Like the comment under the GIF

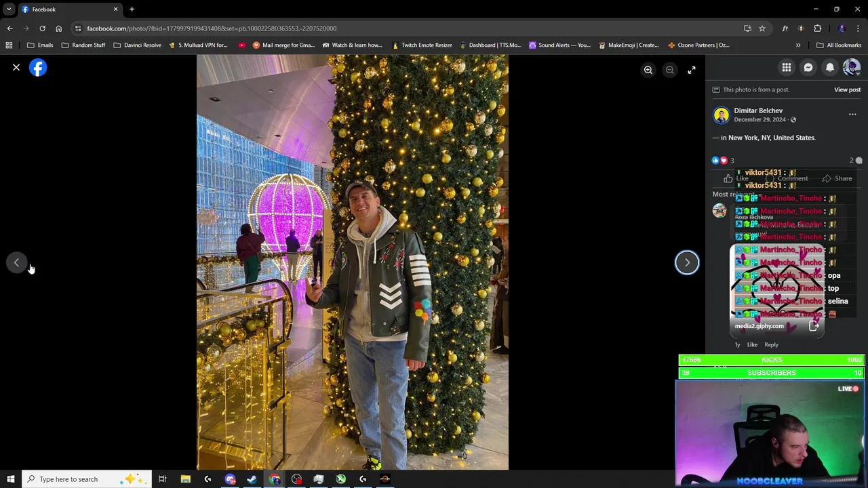click(x=752, y=345)
